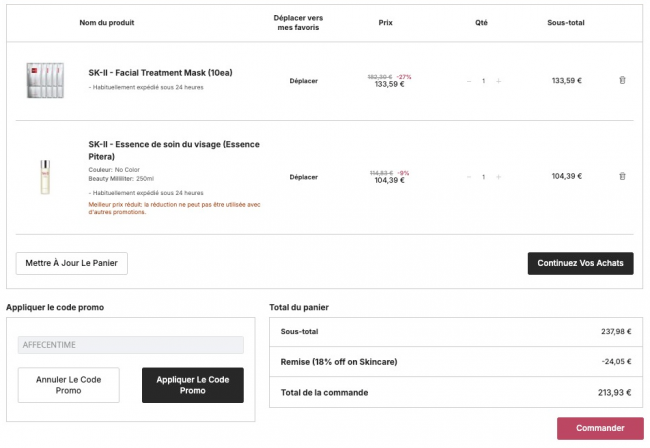Open SK-II Essence de soin du visage title
The height and width of the screenshot is (448, 650).
174,150
